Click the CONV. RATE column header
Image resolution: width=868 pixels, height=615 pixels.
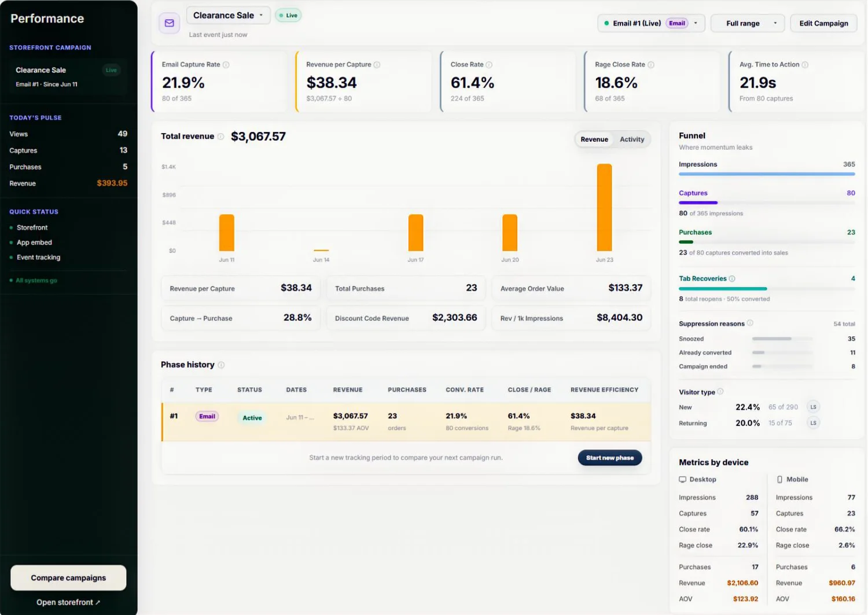coord(465,390)
